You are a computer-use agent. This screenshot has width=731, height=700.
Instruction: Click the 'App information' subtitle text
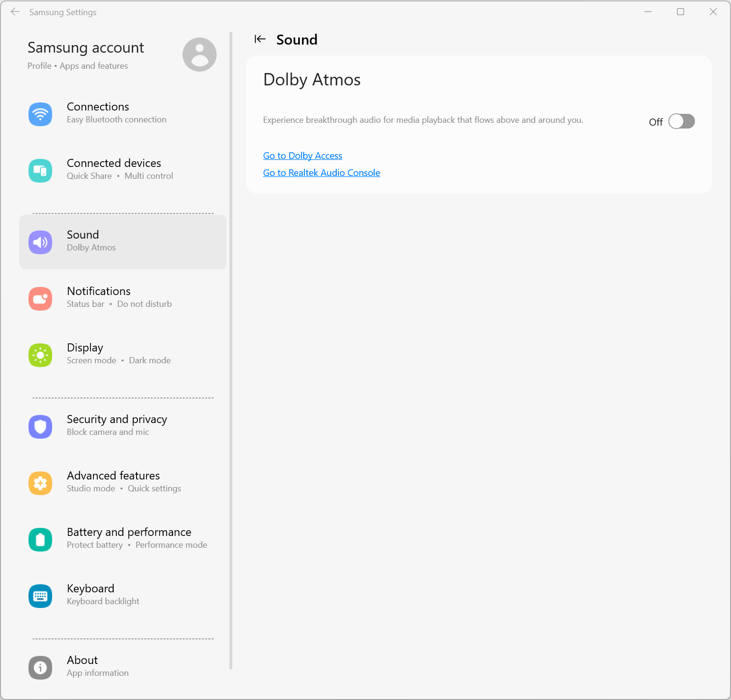98,673
